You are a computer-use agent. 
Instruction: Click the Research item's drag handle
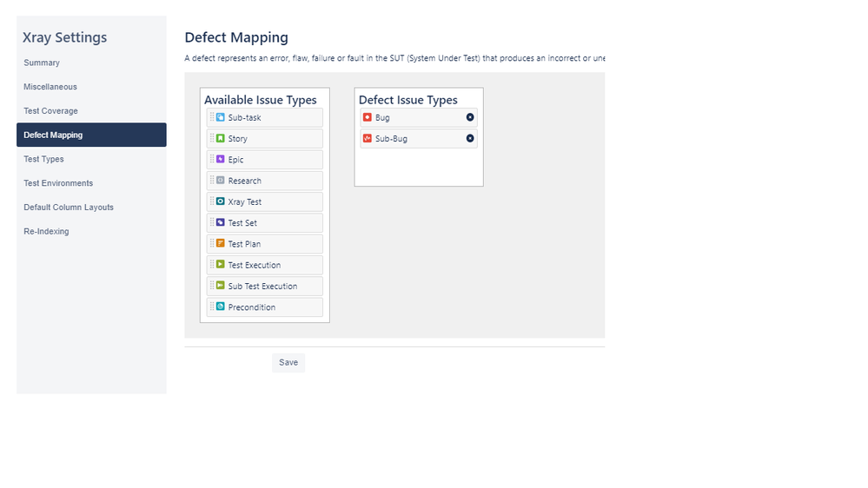[x=212, y=181]
